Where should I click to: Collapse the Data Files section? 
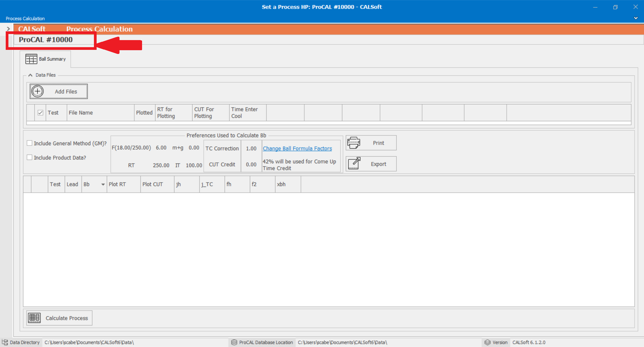tap(30, 75)
